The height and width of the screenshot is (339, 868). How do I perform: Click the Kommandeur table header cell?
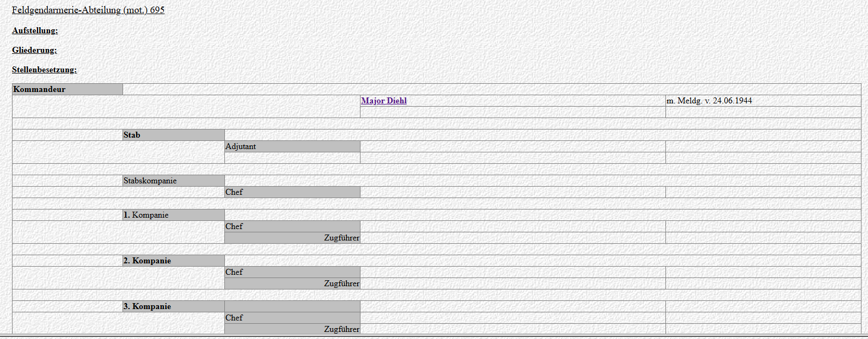pos(68,89)
